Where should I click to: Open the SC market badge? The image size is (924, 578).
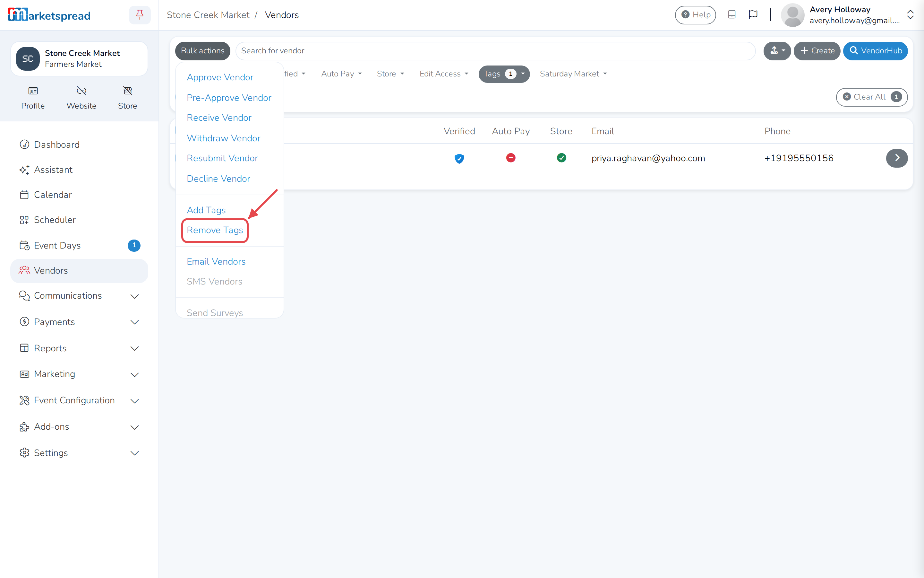(x=28, y=58)
